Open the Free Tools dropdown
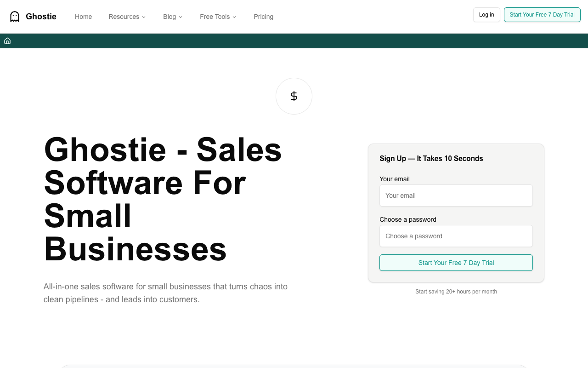The width and height of the screenshot is (588, 368). (x=218, y=17)
